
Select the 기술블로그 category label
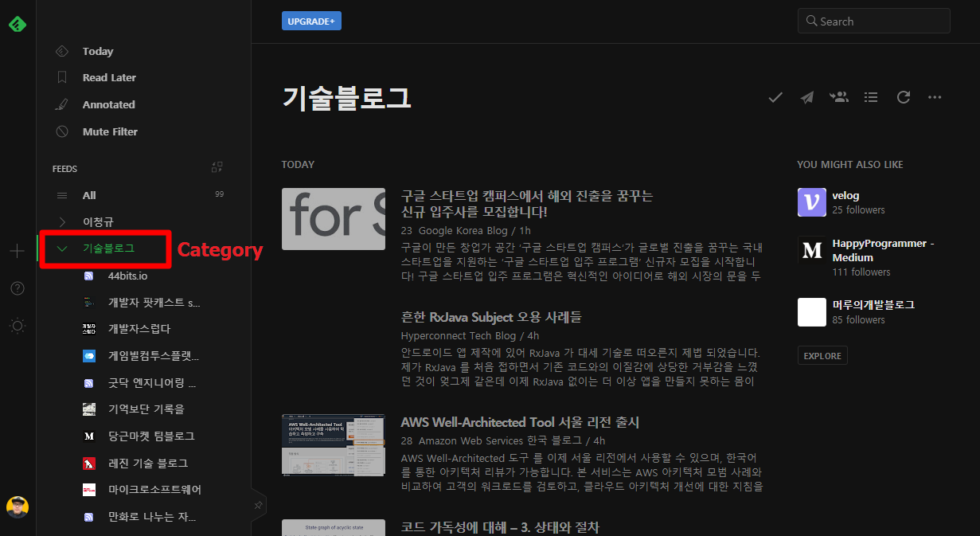click(108, 248)
